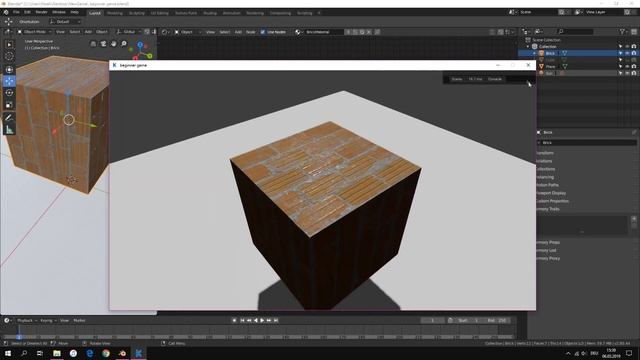Activate the Annotate pencil tool
Screen dimensions: 640x360
coord(9,118)
